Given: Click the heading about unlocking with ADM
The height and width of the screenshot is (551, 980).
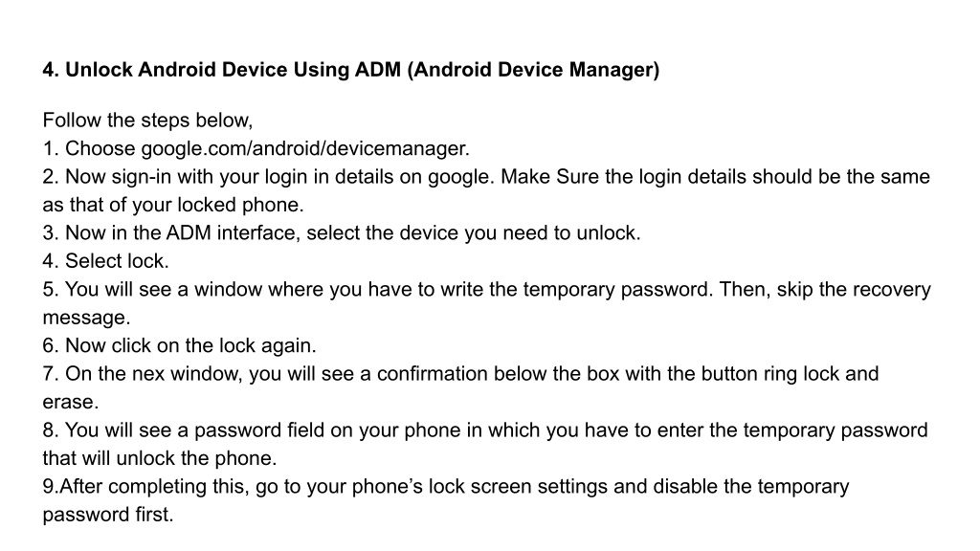Looking at the screenshot, I should click(350, 69).
